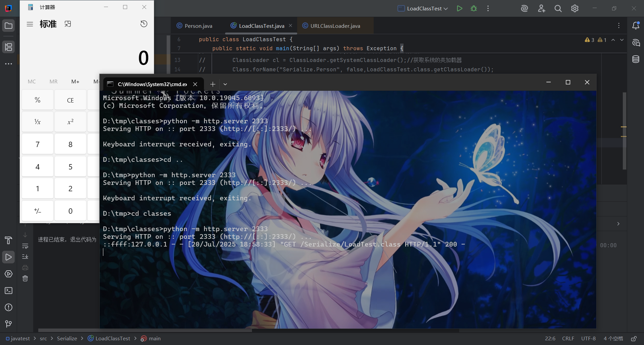Open line separator CRLF selector
Image resolution: width=644 pixels, height=345 pixels.
[568, 339]
